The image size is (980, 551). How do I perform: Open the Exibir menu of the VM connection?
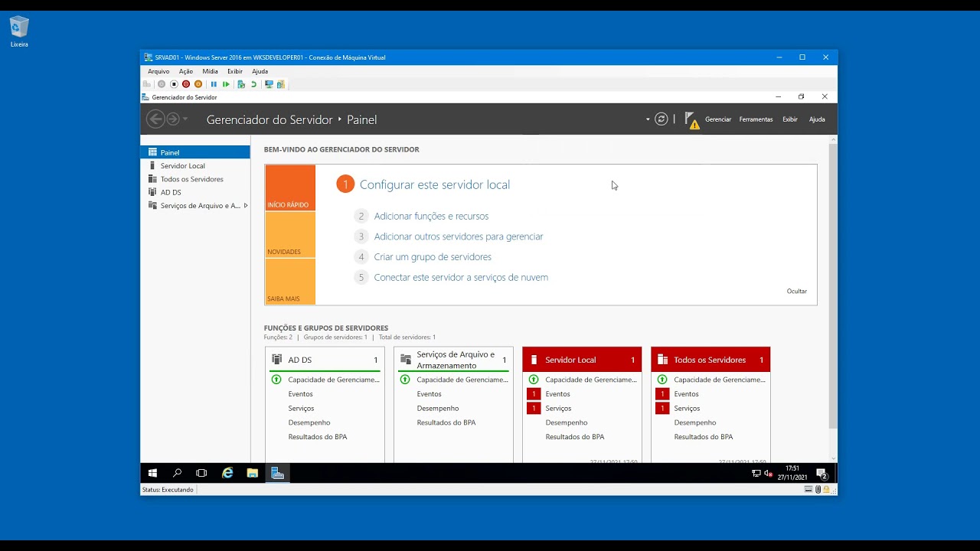pos(235,71)
